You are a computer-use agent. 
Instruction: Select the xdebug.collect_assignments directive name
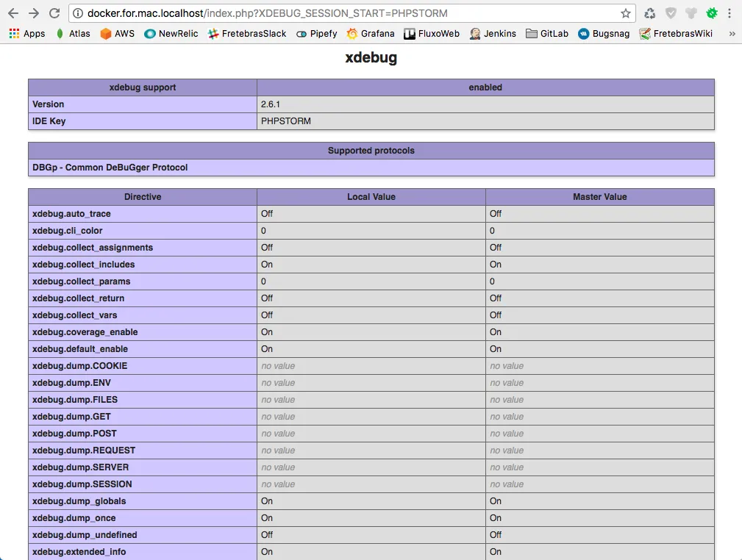(93, 248)
